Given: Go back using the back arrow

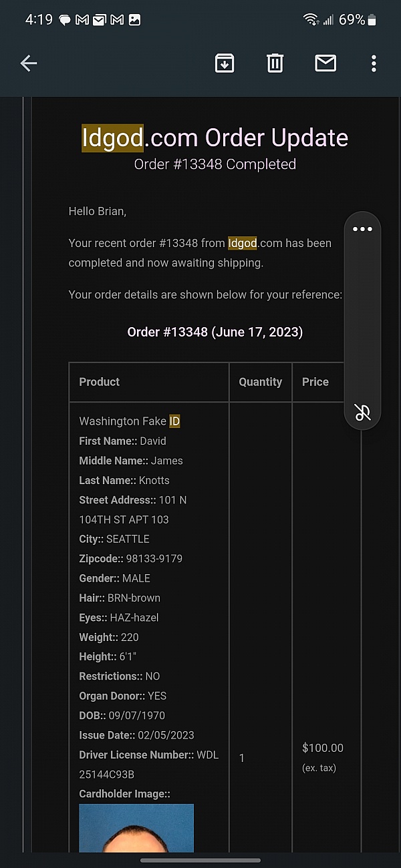Looking at the screenshot, I should coord(28,63).
